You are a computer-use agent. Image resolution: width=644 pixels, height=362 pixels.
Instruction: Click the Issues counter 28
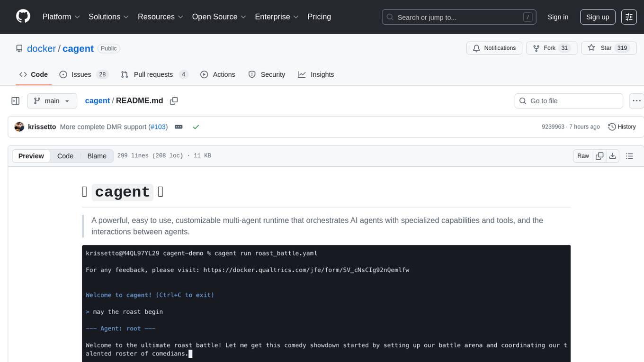tap(102, 74)
